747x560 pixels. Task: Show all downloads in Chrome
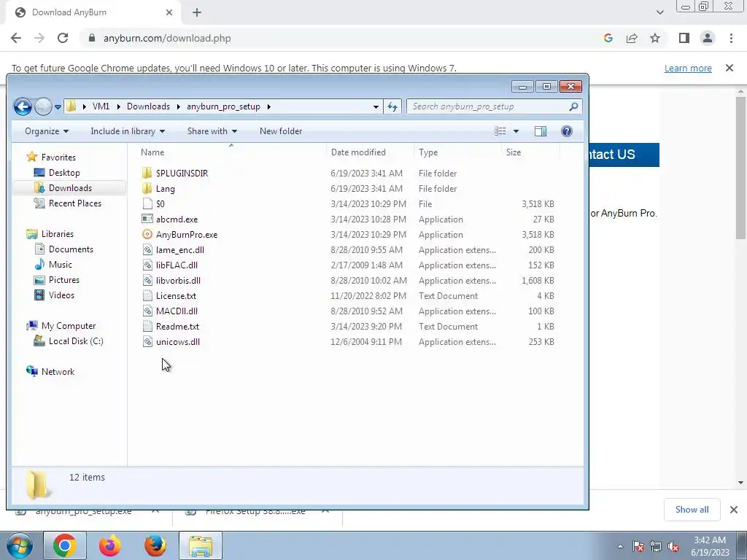(692, 510)
